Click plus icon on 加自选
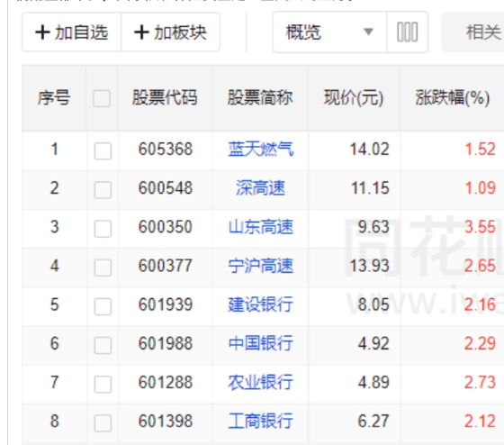 point(42,32)
